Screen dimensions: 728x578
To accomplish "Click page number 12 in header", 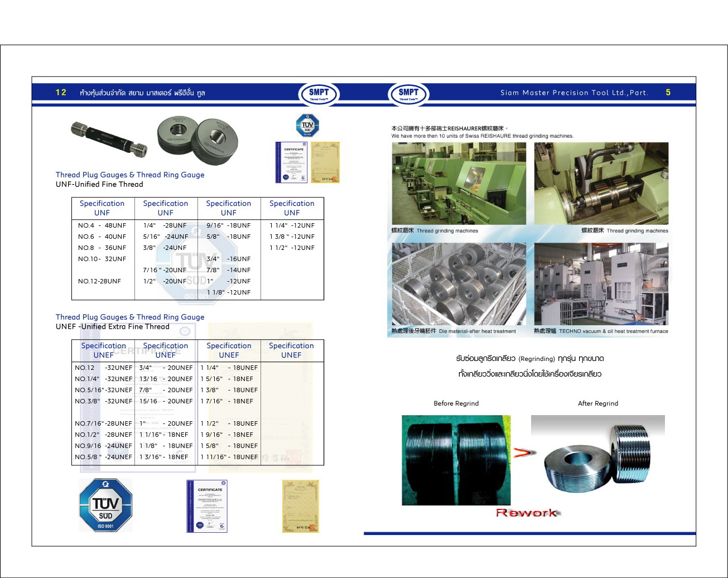I will [61, 93].
